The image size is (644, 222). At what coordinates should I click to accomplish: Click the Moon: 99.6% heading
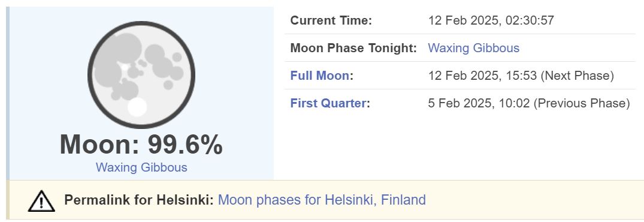coord(141,145)
